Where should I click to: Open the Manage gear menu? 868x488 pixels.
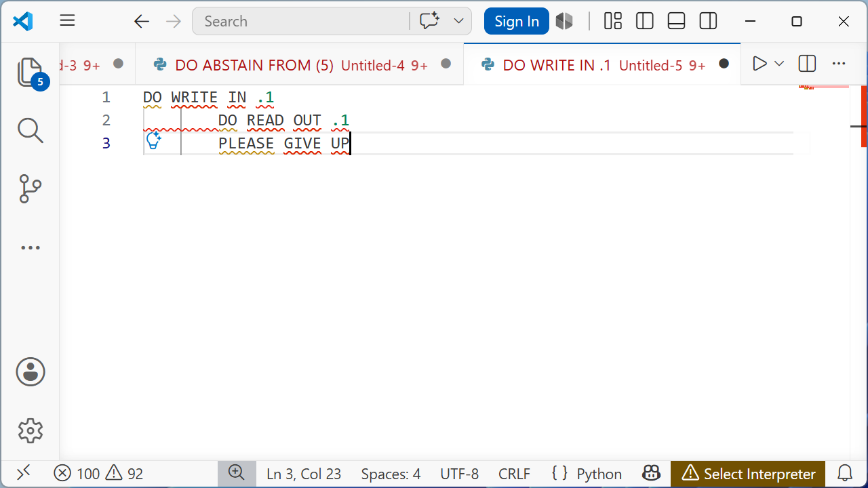(x=31, y=430)
